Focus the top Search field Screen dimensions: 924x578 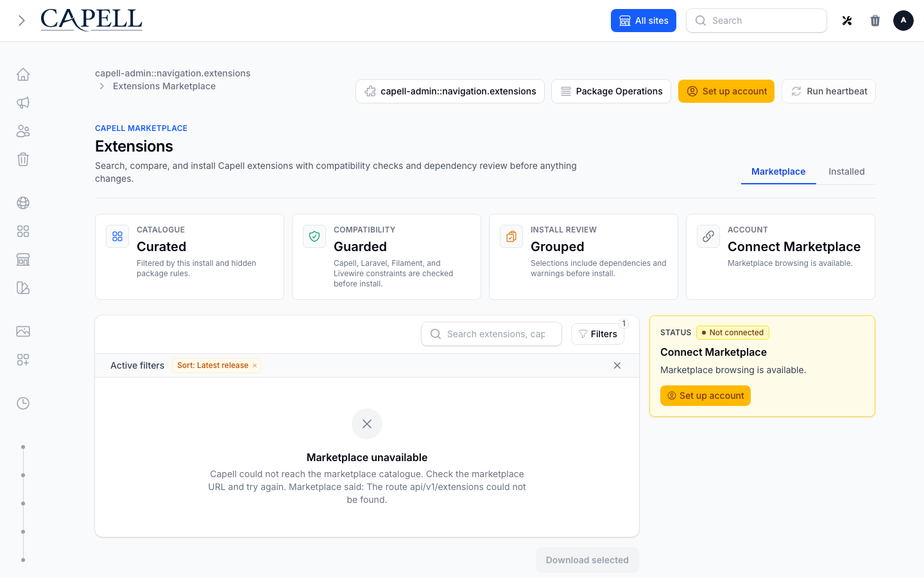tap(757, 21)
